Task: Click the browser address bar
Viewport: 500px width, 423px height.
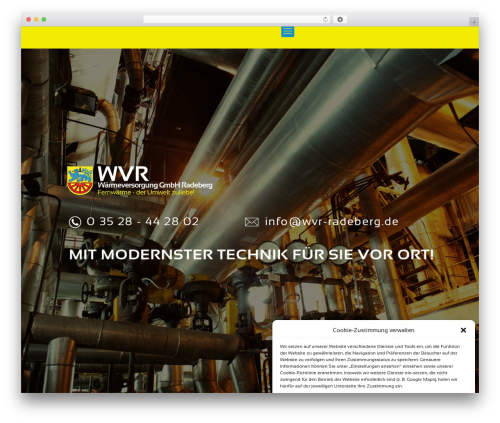Action: [x=237, y=20]
